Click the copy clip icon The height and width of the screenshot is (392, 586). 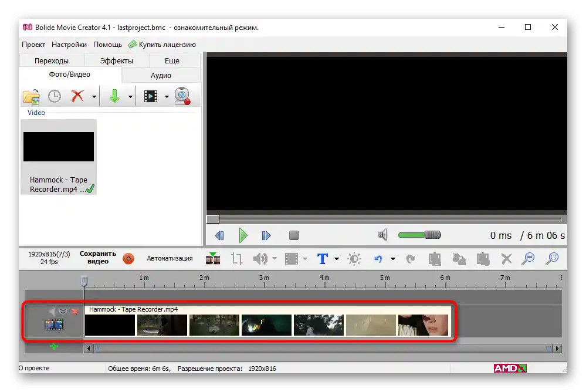click(x=459, y=258)
